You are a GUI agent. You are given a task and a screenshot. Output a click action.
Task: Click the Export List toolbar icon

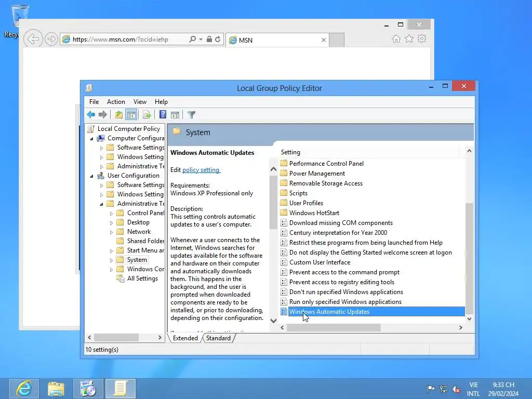point(147,115)
